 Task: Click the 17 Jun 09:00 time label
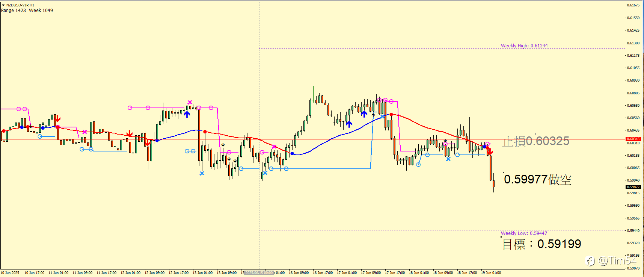click(x=371, y=273)
